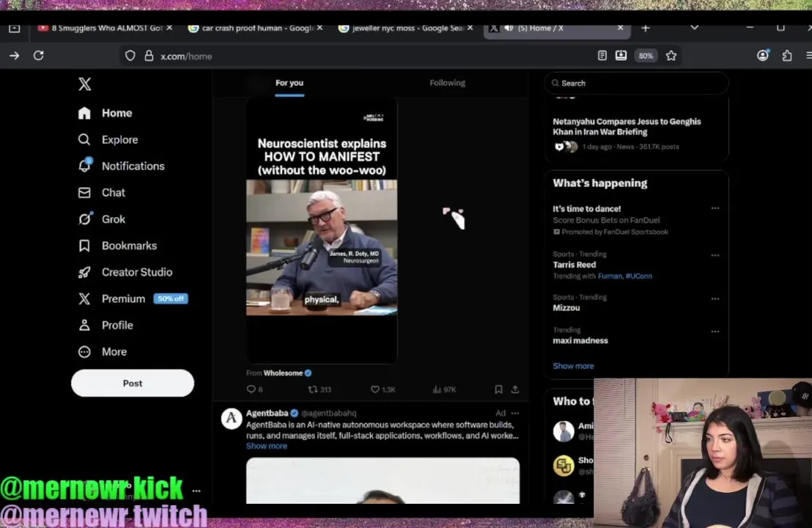Close car crash proof human tab
Viewport: 812px width, 528px height.
[x=320, y=28]
